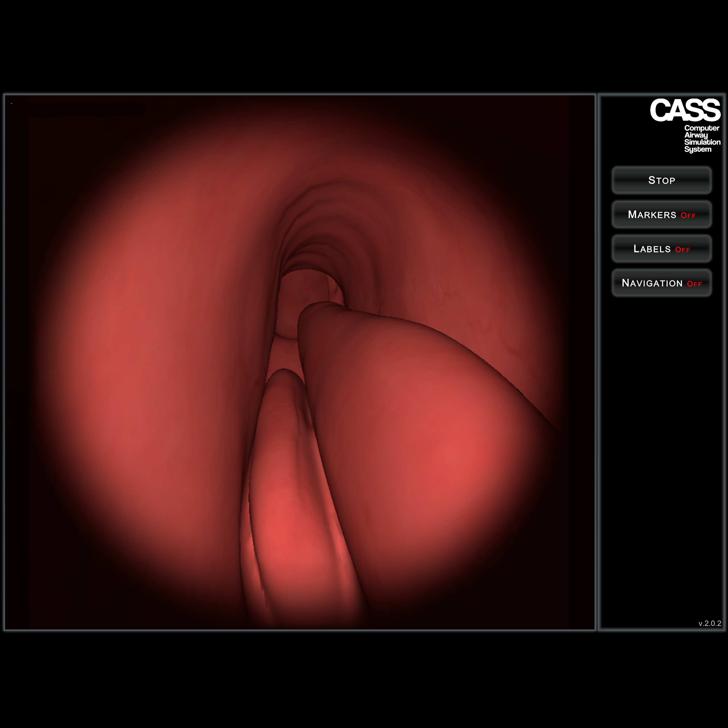
Task: Click the red Off text beside Navigation
Action: (x=694, y=284)
